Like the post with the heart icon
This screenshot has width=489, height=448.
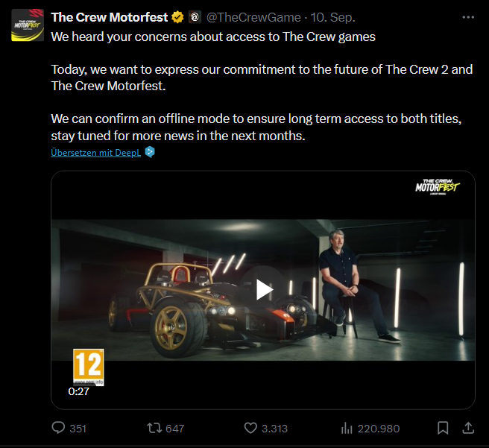(251, 428)
